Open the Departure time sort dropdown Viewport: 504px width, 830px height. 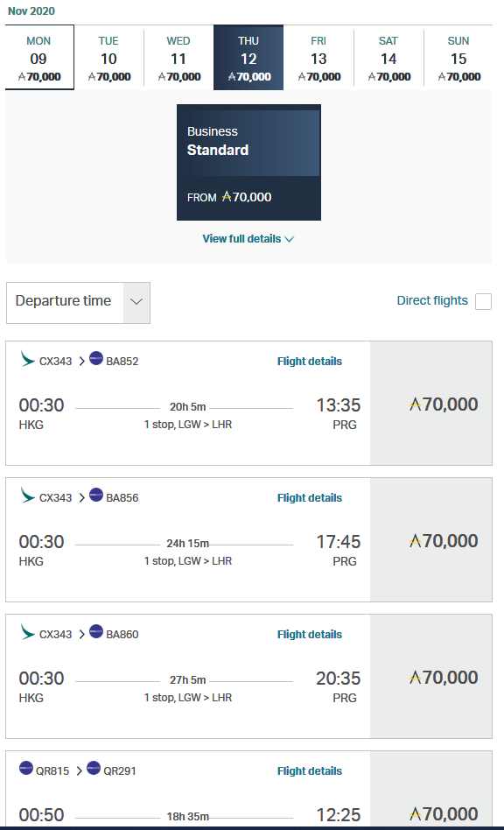coord(78,303)
